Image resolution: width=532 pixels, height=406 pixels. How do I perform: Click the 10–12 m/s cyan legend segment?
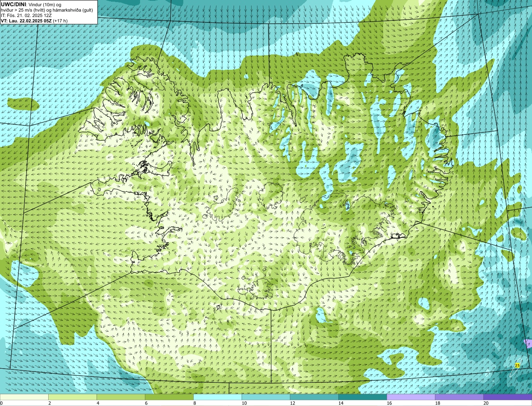click(266, 397)
